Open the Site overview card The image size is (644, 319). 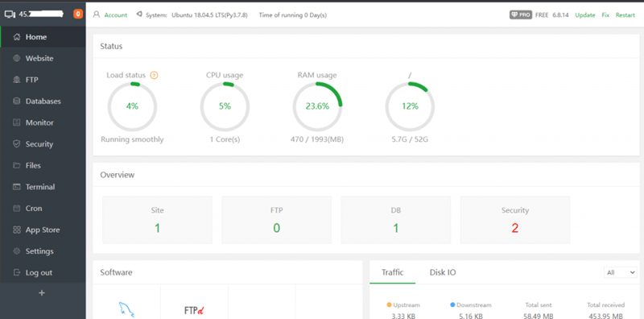(157, 220)
